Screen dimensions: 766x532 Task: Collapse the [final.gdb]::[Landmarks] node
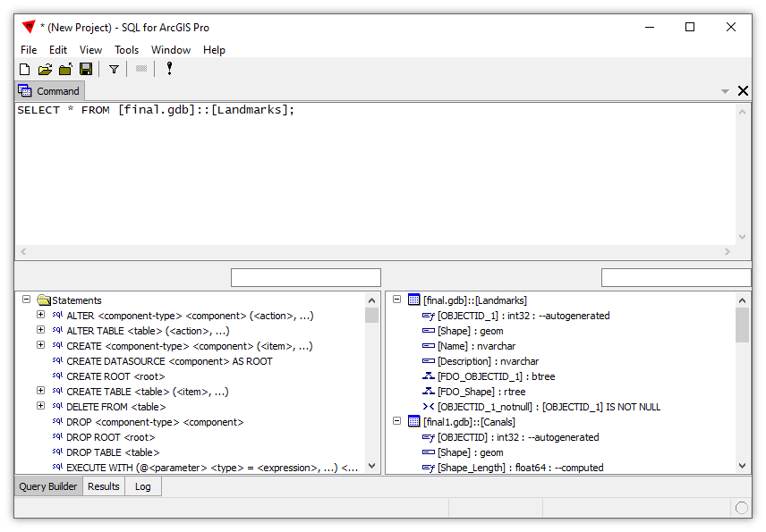(x=396, y=300)
